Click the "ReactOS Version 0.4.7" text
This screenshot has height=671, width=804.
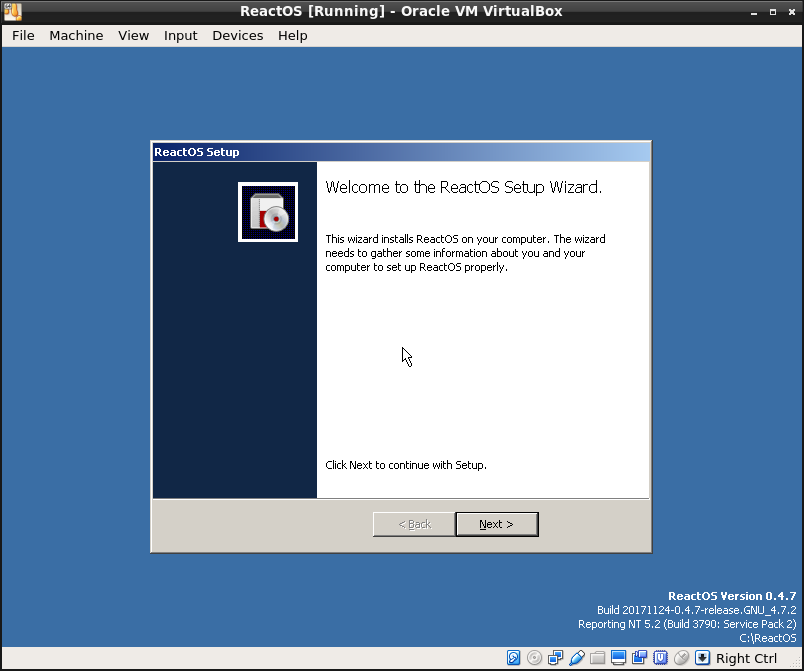[x=732, y=596]
